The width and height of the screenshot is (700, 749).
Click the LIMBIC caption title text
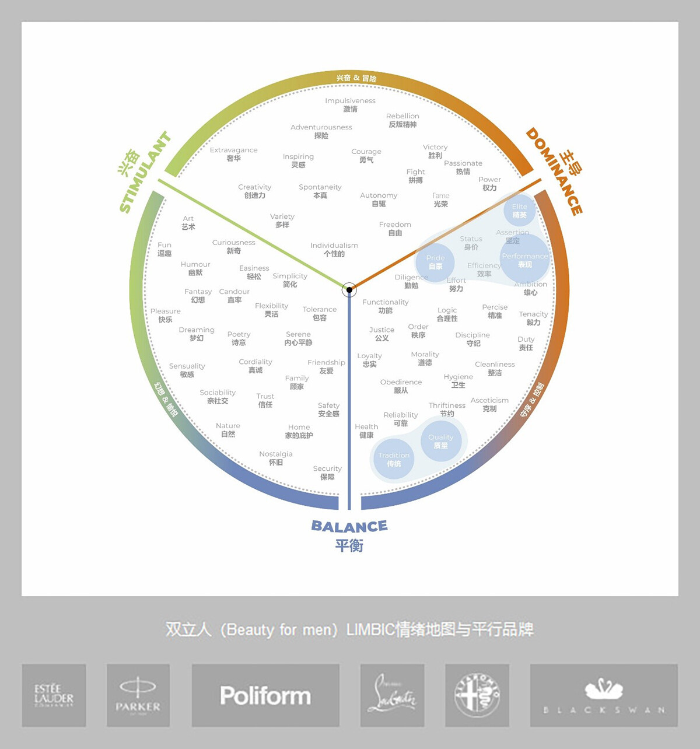click(x=349, y=629)
